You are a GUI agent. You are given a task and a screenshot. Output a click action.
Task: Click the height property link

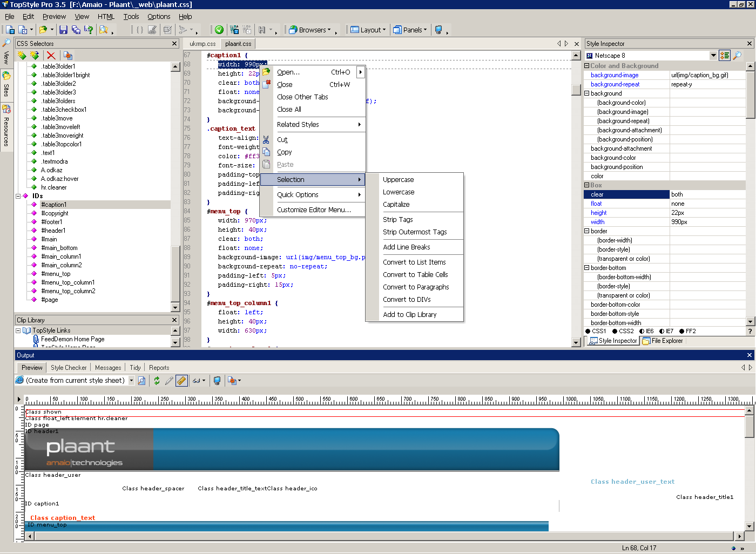coord(598,213)
